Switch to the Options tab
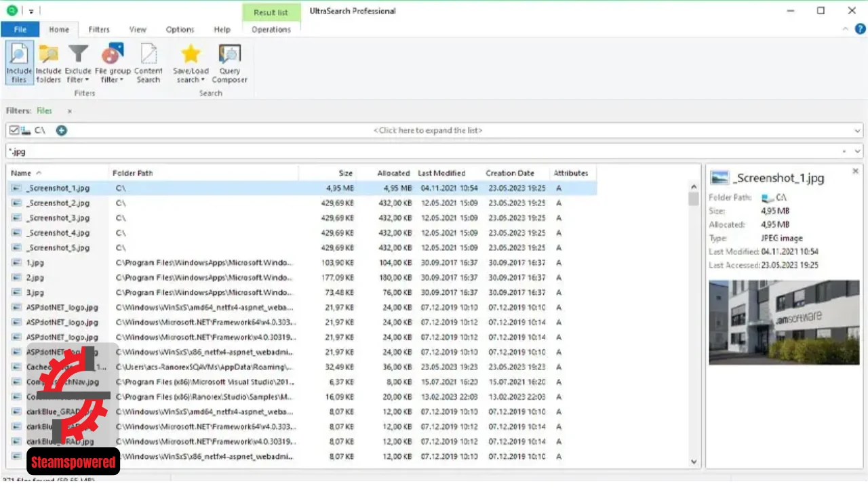The width and height of the screenshot is (868, 488). (x=180, y=29)
